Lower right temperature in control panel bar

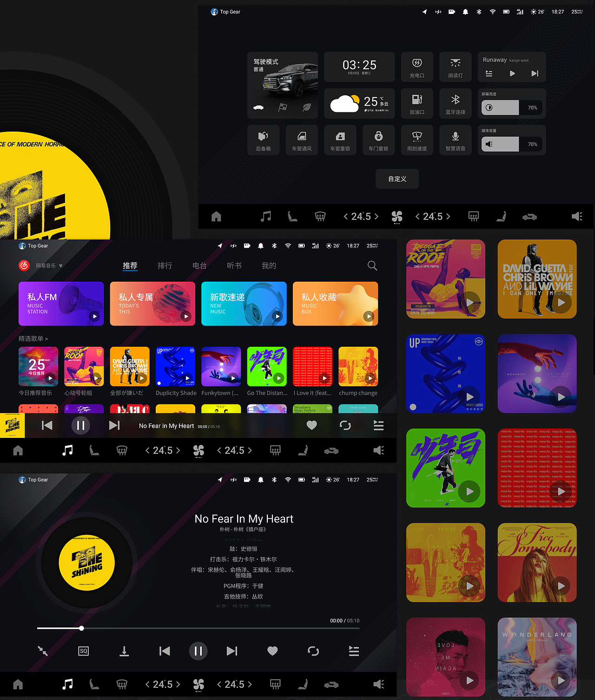(x=417, y=217)
